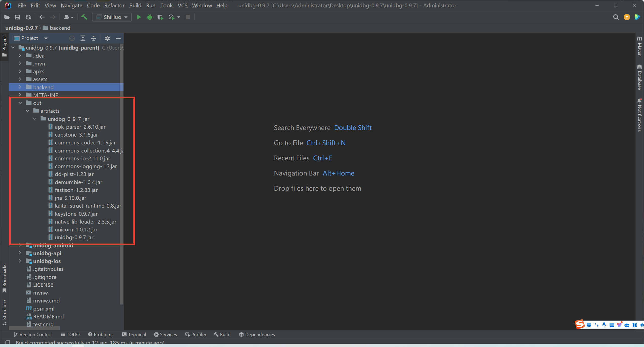The height and width of the screenshot is (347, 644).
Task: Start debugging with the bug icon
Action: point(150,17)
